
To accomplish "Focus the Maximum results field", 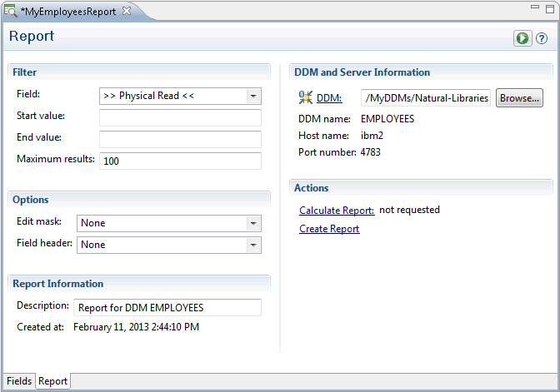I will [180, 161].
